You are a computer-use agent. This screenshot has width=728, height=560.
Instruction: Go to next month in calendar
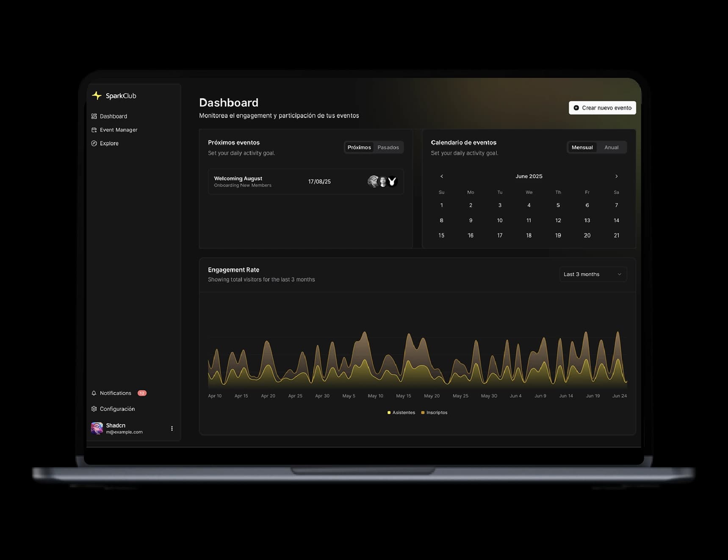click(x=616, y=177)
